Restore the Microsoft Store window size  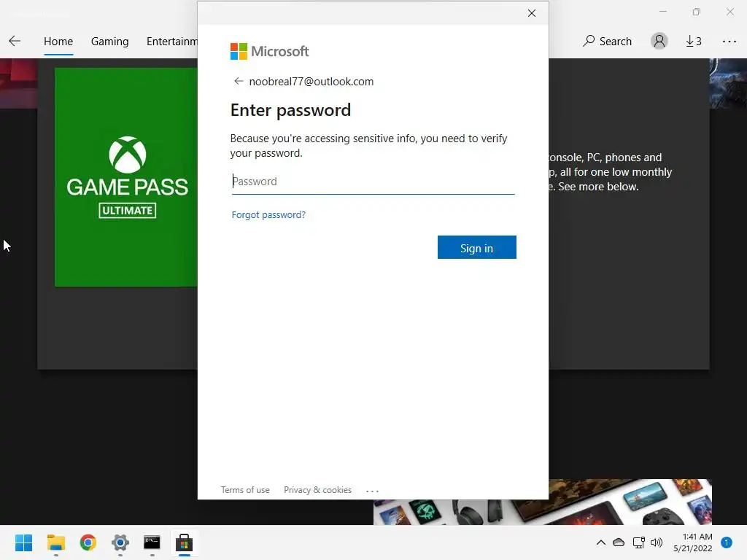click(x=696, y=12)
